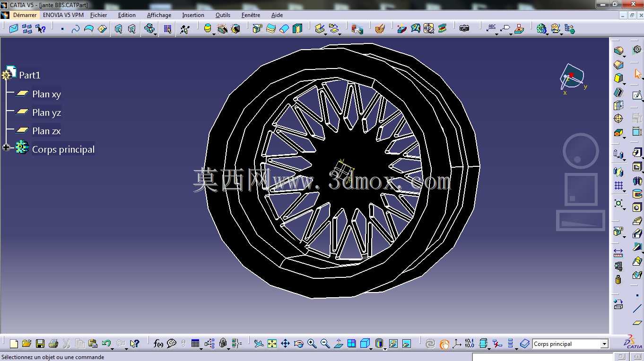Open the Fichier menu
This screenshot has width=644, height=361.
pyautogui.click(x=98, y=15)
